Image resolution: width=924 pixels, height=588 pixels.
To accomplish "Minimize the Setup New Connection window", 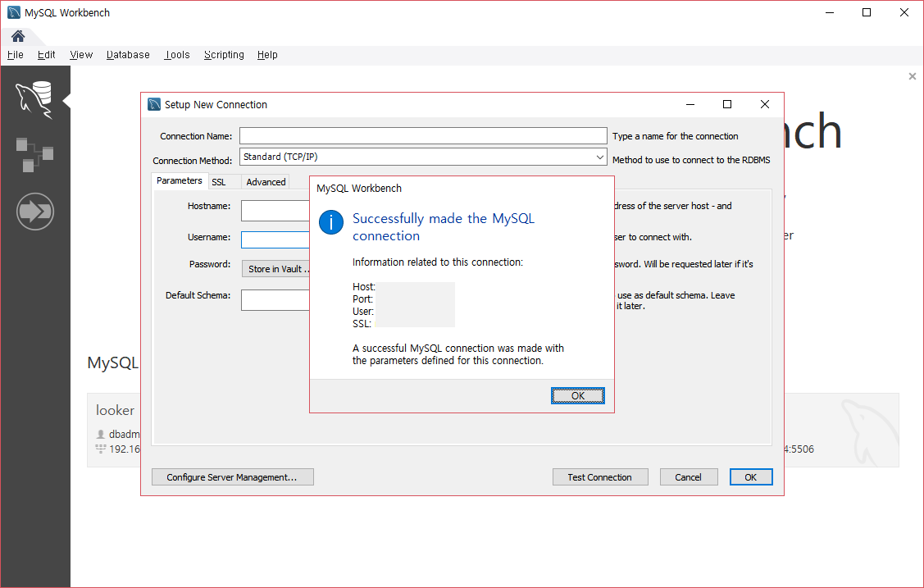I will tap(690, 104).
